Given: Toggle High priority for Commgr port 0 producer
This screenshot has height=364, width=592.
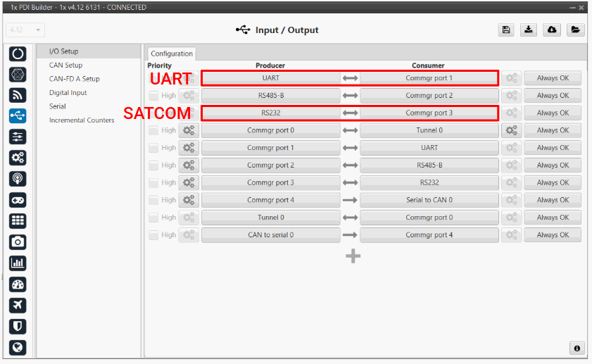Looking at the screenshot, I should 153,130.
